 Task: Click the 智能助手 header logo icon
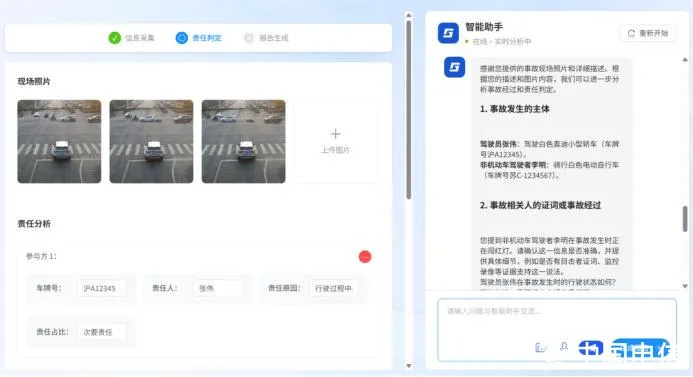pos(448,33)
